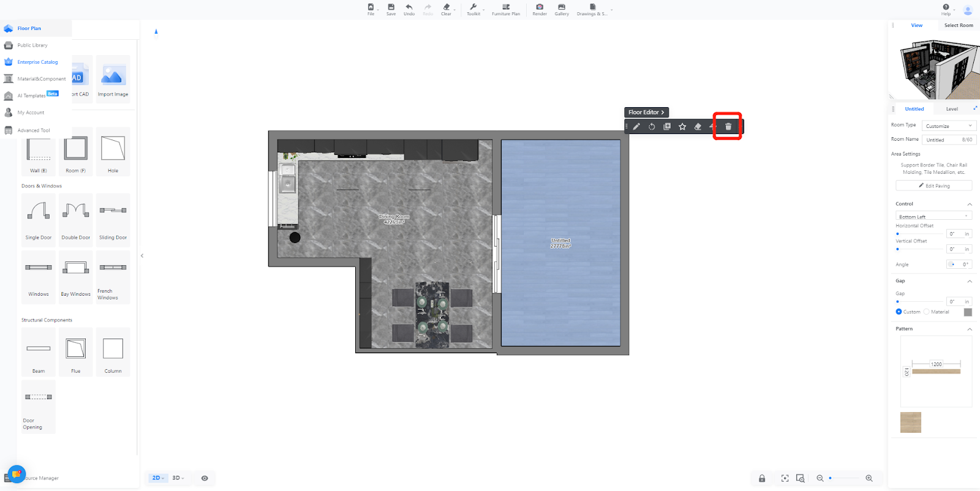The height and width of the screenshot is (491, 980).
Task: Click the Import Image tile
Action: pos(113,79)
